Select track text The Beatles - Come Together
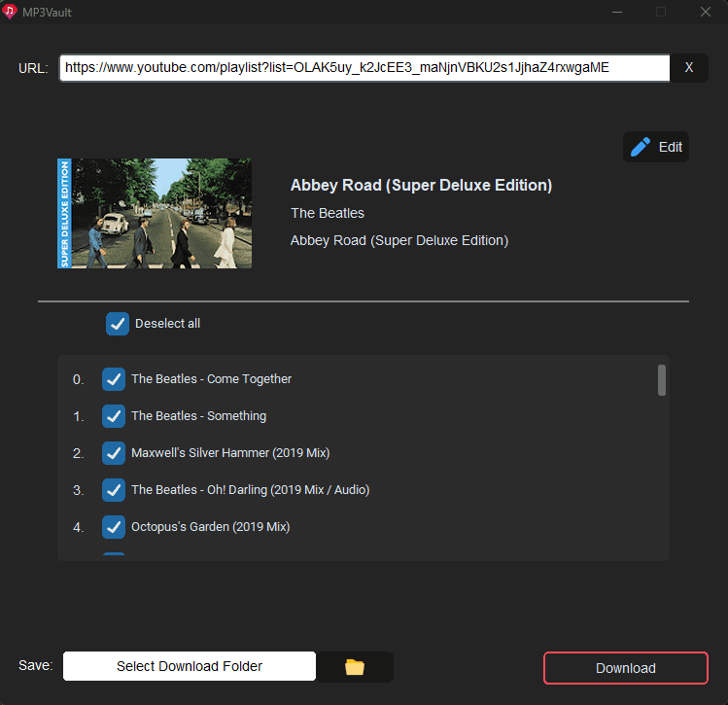This screenshot has height=705, width=728. (211, 379)
